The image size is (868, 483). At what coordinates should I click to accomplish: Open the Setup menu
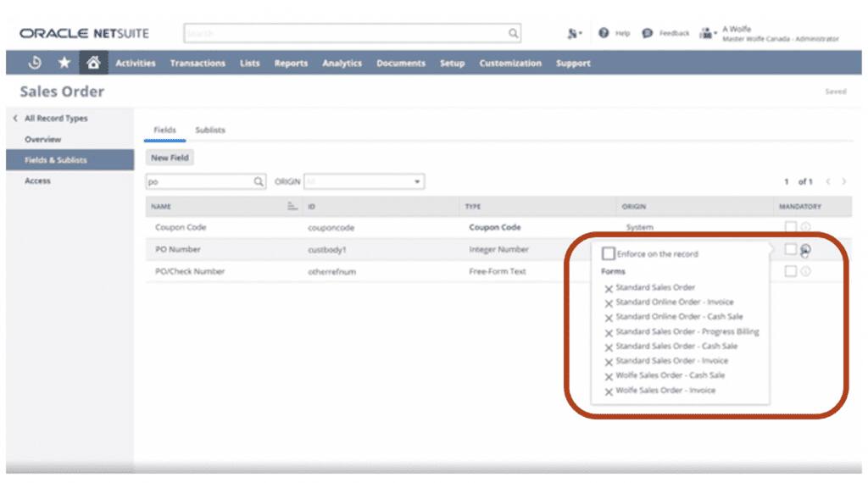click(x=453, y=63)
